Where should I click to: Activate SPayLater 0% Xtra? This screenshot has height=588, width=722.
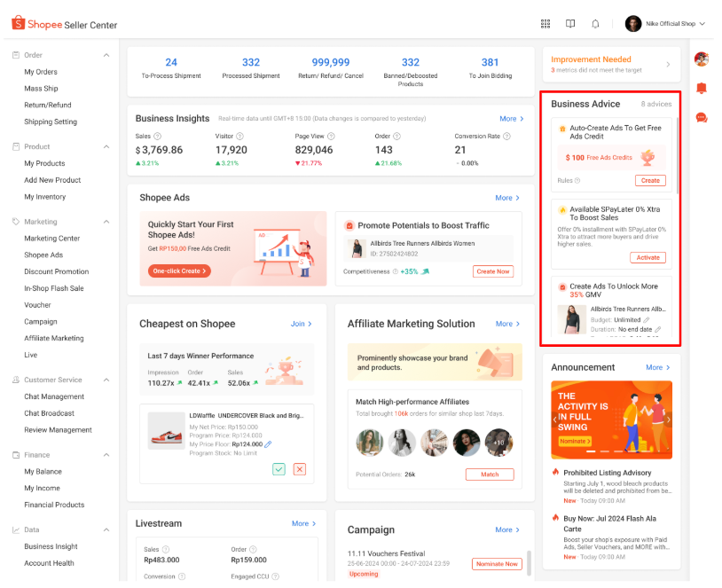pos(647,257)
